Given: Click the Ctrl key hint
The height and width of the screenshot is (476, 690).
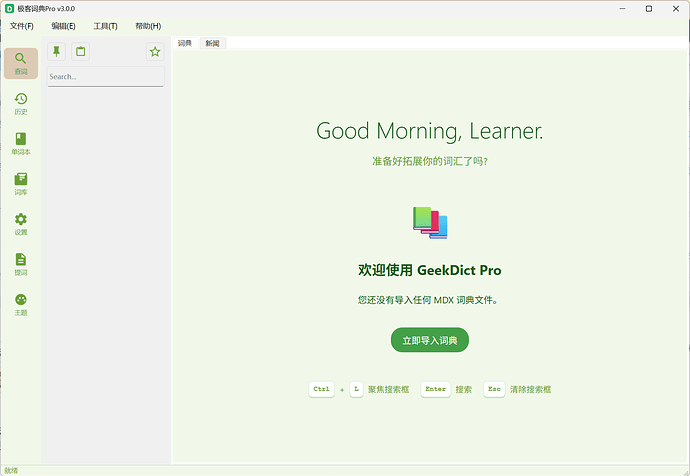Looking at the screenshot, I should pos(321,389).
